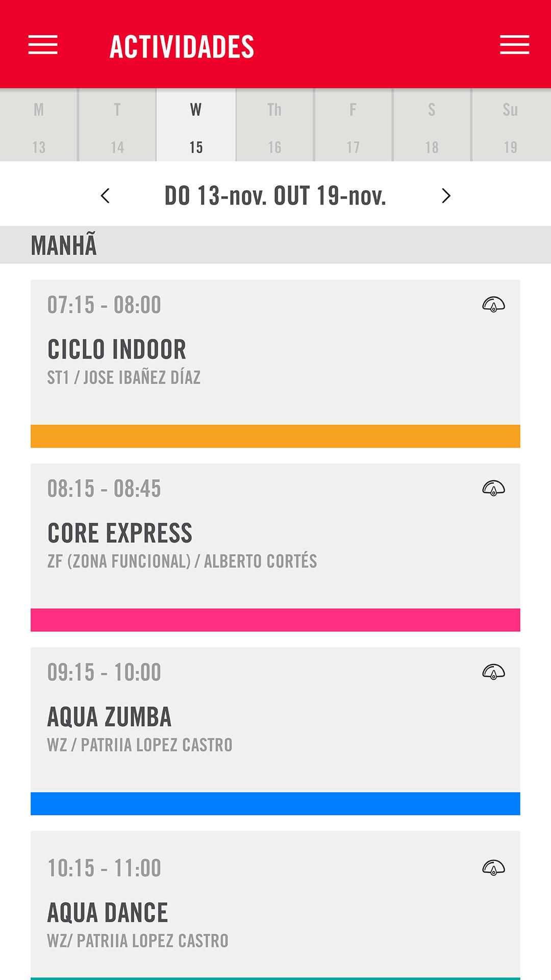Open the Aqua Zumba class at 09:15
Image resolution: width=551 pixels, height=980 pixels.
pos(275,725)
